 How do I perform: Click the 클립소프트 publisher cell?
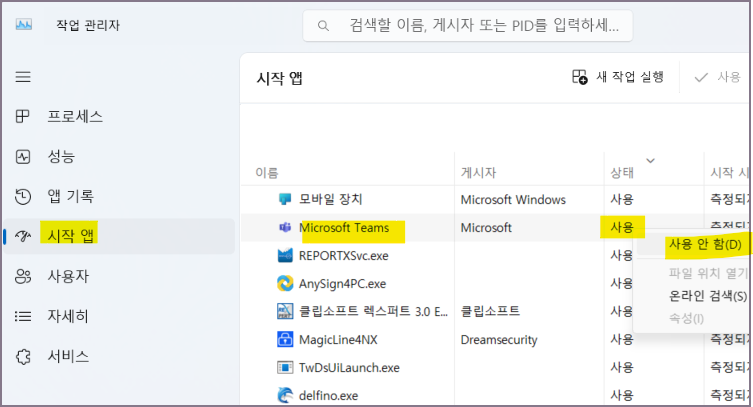tap(490, 311)
